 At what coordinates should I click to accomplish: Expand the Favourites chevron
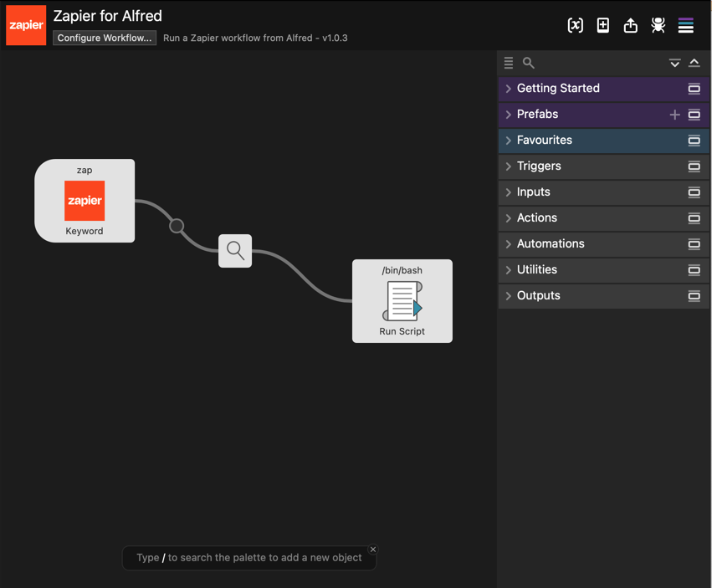[508, 141]
